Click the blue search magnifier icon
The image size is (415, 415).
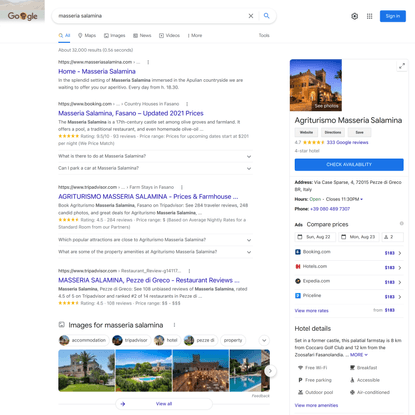click(266, 16)
